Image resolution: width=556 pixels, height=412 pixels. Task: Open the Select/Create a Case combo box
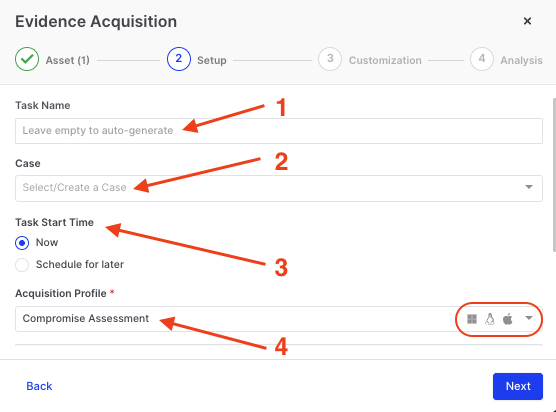point(279,188)
